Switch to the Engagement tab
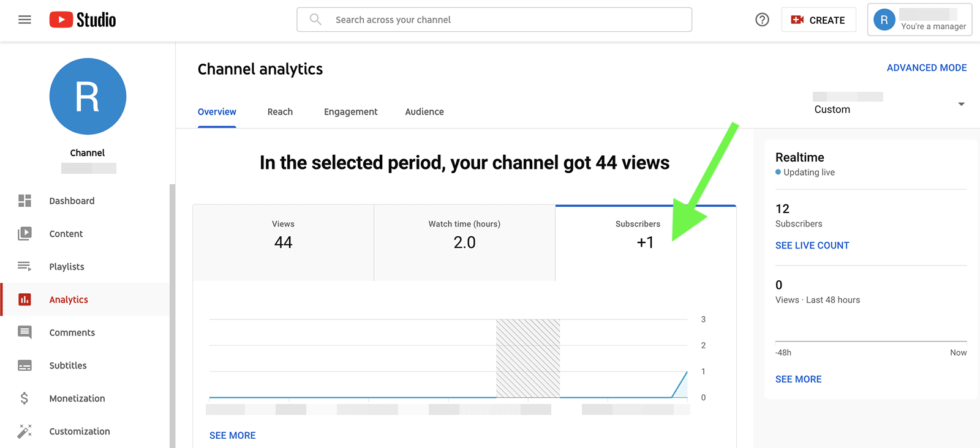 click(x=350, y=112)
